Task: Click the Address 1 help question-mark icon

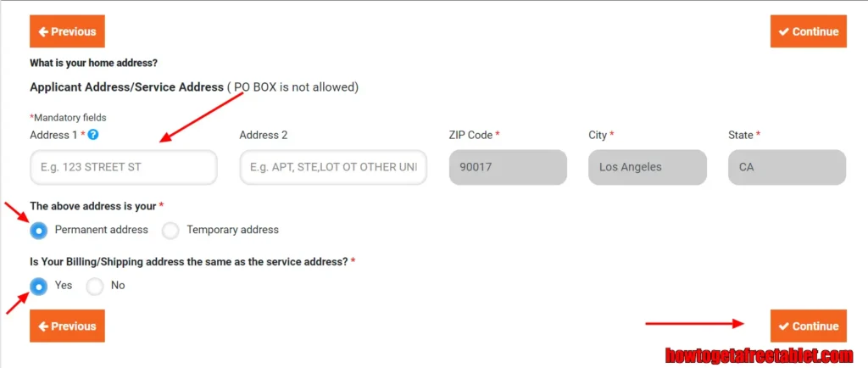Action: (93, 135)
